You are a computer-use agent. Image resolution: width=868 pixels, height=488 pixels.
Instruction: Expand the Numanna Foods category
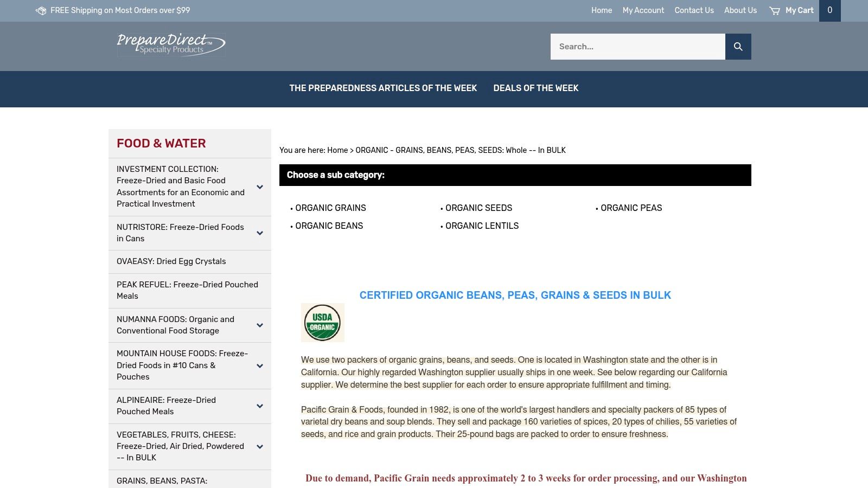point(260,325)
